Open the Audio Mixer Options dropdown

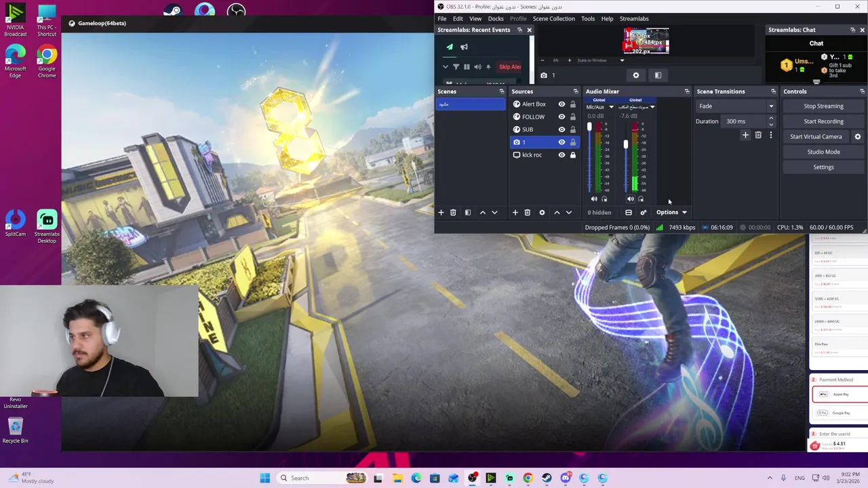671,213
